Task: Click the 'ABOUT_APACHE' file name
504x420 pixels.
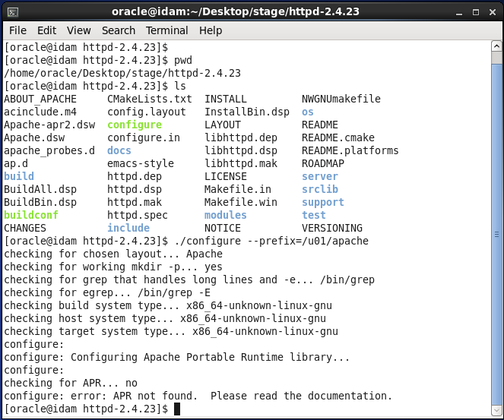Action: point(40,99)
